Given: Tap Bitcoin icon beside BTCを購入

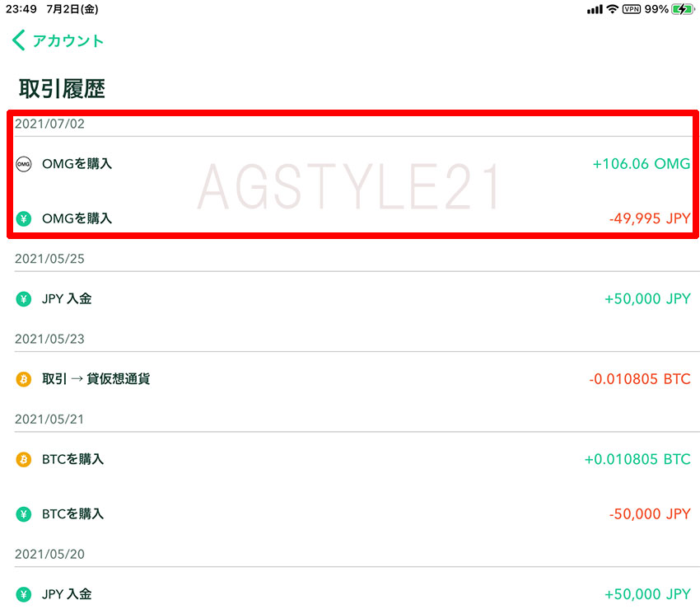Looking at the screenshot, I should 24,459.
